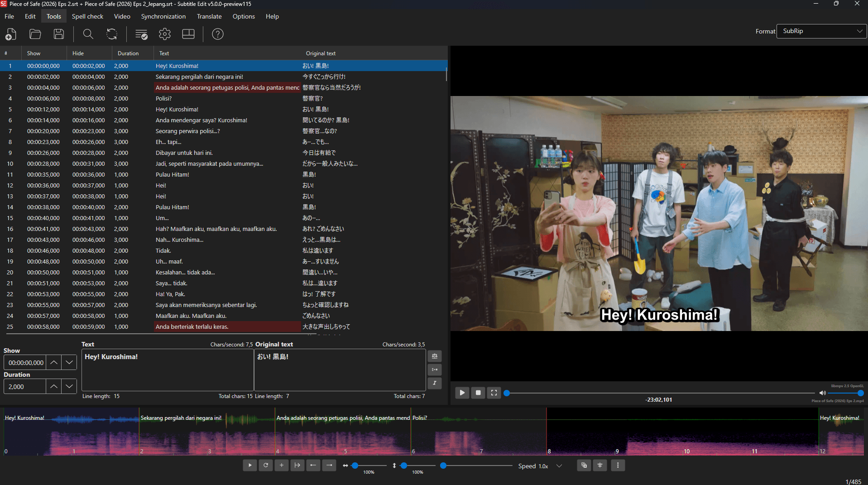Sort by the Show column header

click(x=44, y=53)
